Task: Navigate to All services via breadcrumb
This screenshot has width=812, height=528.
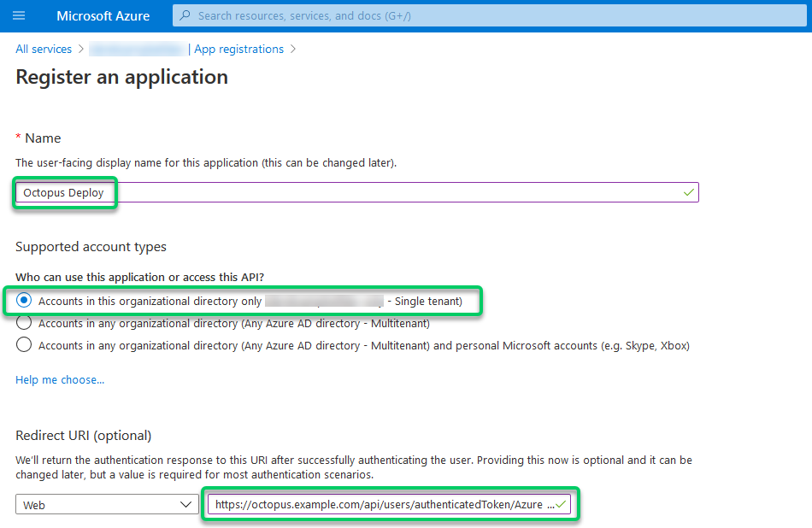Action: point(44,49)
